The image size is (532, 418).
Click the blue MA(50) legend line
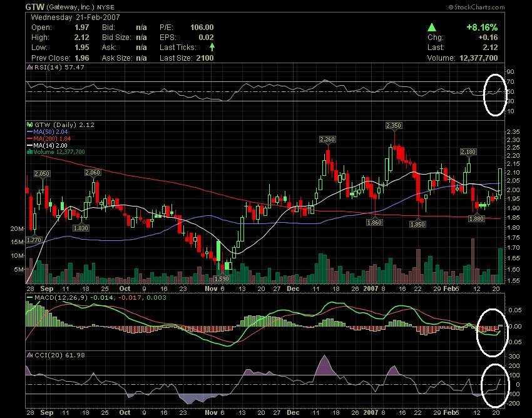30,131
